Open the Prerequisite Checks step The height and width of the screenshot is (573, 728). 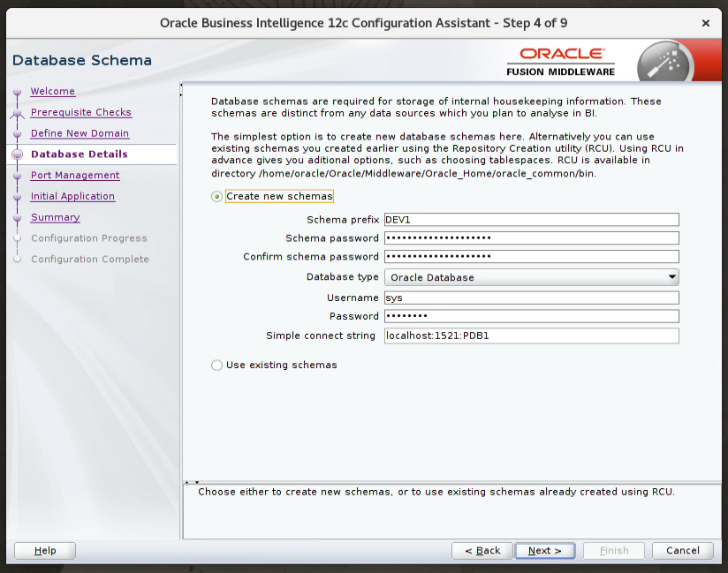[x=80, y=112]
